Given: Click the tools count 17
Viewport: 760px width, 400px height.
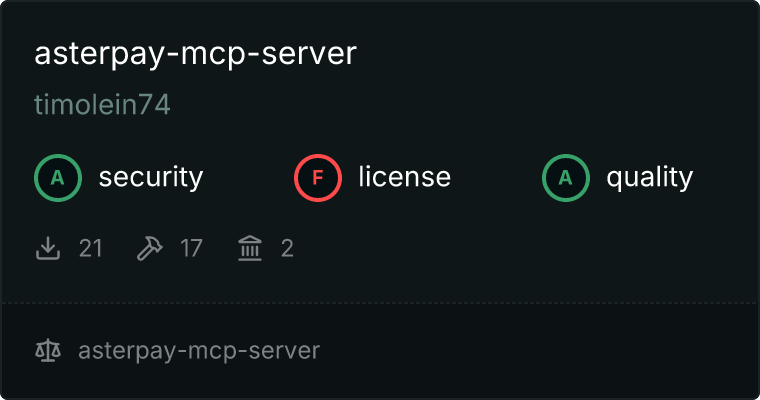Looking at the screenshot, I should pos(191,249).
